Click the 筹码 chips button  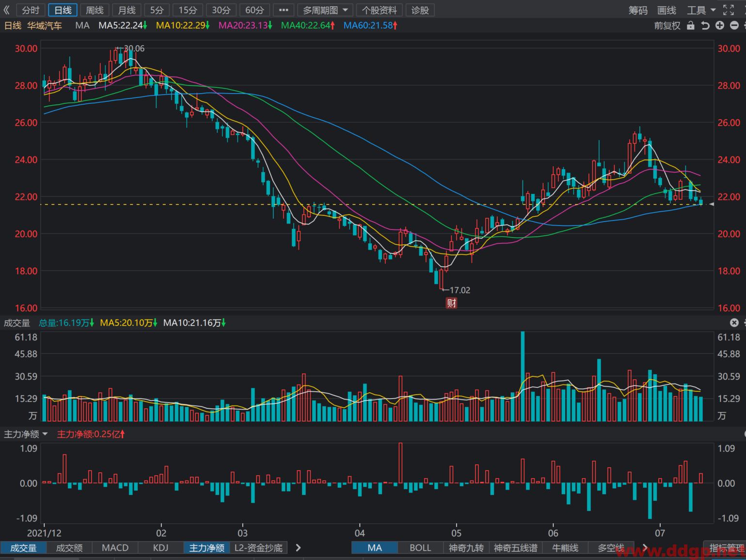[638, 10]
